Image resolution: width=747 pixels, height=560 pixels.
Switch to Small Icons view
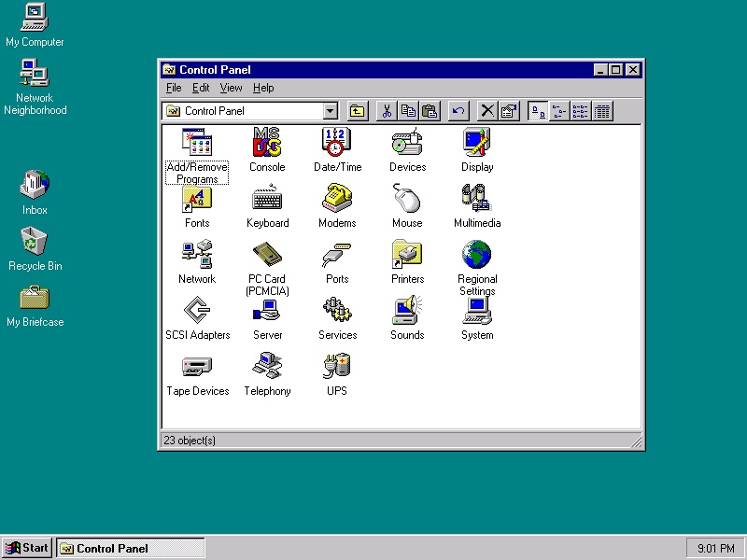[559, 111]
